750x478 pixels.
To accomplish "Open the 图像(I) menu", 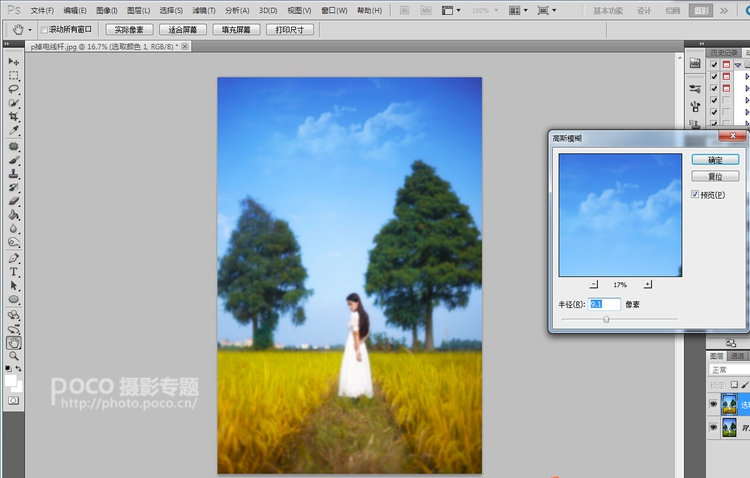I will tap(107, 10).
